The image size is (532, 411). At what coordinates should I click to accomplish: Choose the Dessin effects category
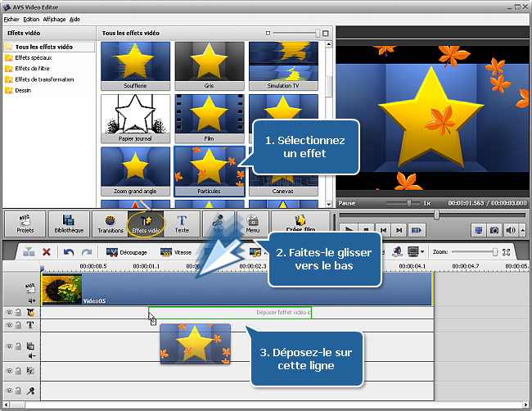[25, 90]
